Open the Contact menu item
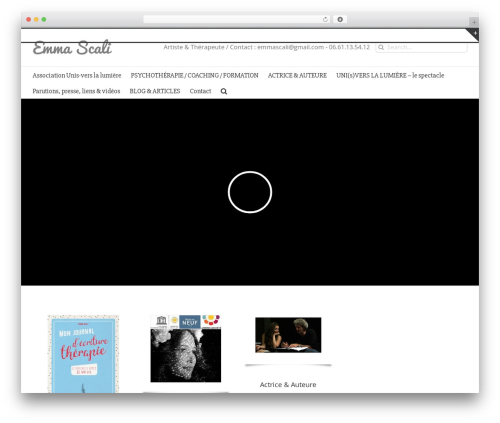 click(200, 91)
